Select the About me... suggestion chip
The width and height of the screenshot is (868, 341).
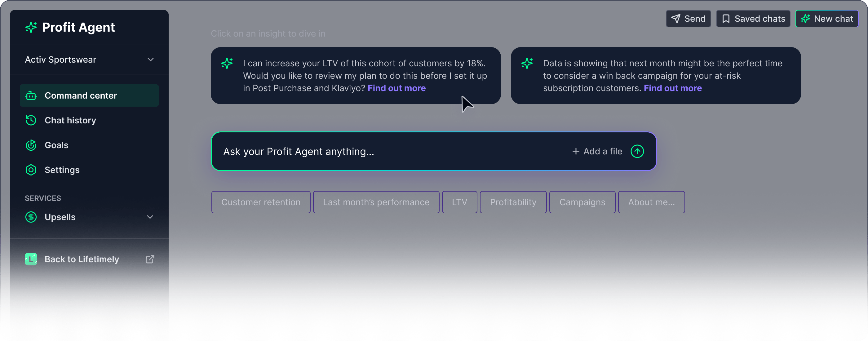651,202
